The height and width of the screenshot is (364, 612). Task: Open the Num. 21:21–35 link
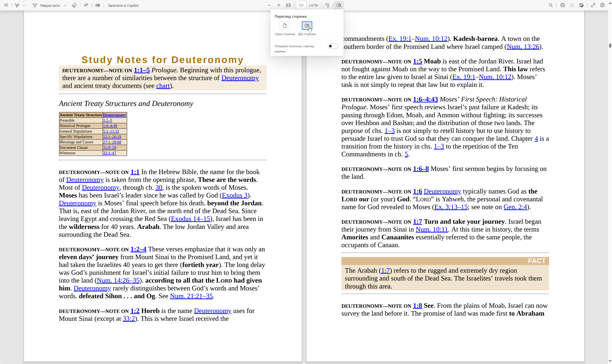pos(191,296)
